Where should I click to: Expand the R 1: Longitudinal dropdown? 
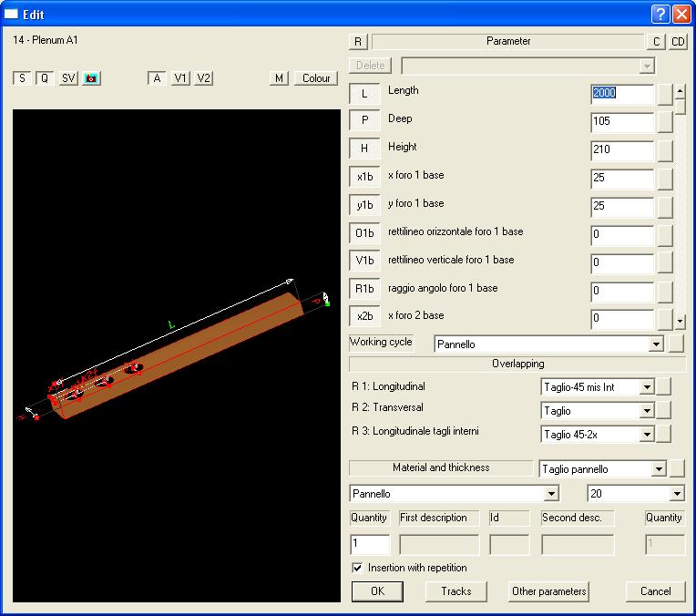click(647, 387)
